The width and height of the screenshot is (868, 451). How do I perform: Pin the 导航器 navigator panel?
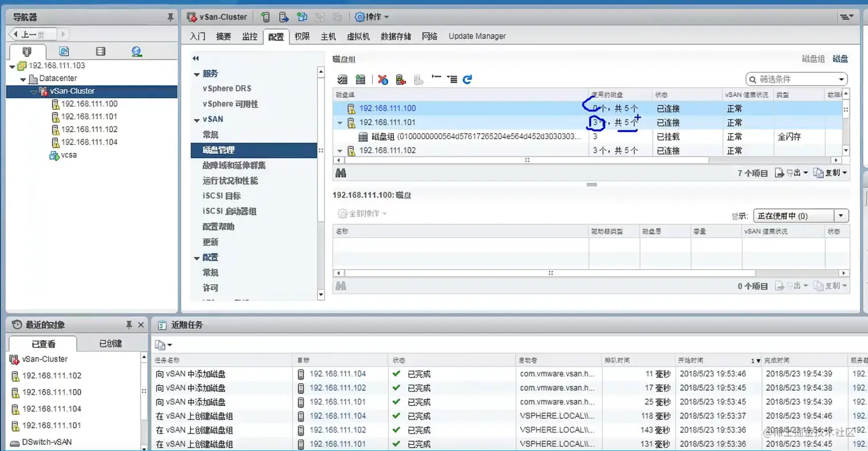[170, 18]
